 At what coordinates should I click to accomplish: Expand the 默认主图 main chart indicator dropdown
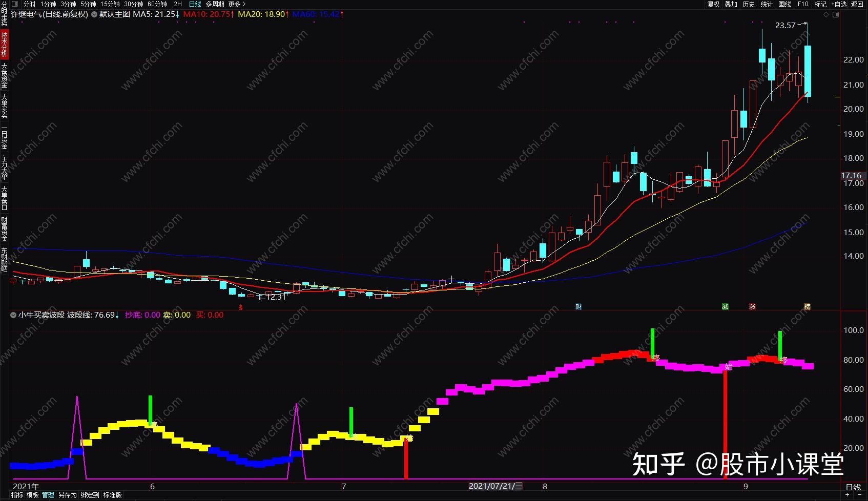click(x=94, y=14)
